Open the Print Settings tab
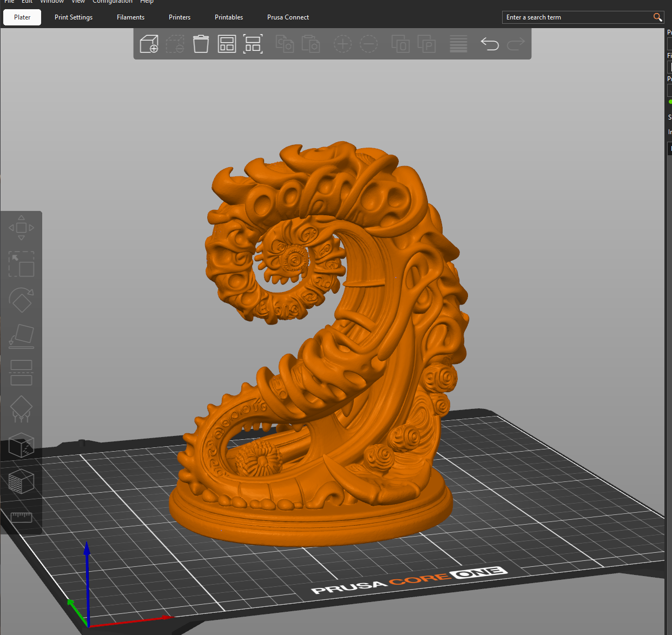 pos(74,17)
